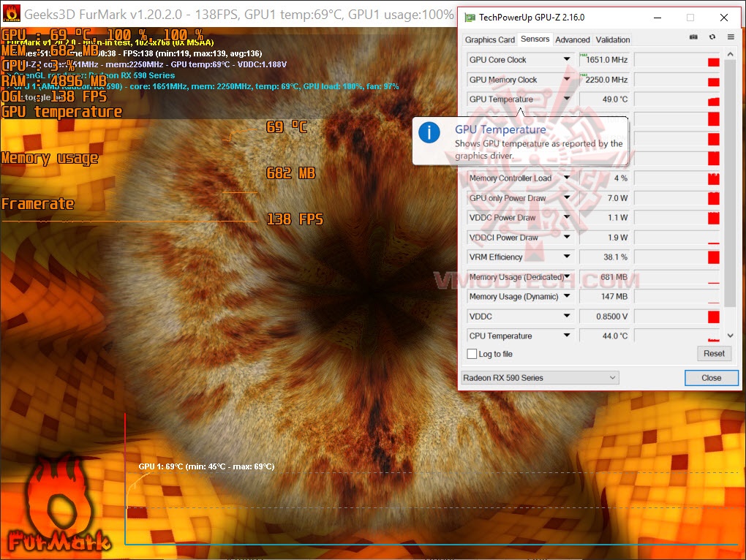Open the GPU Memory Clock dropdown arrow

click(567, 80)
